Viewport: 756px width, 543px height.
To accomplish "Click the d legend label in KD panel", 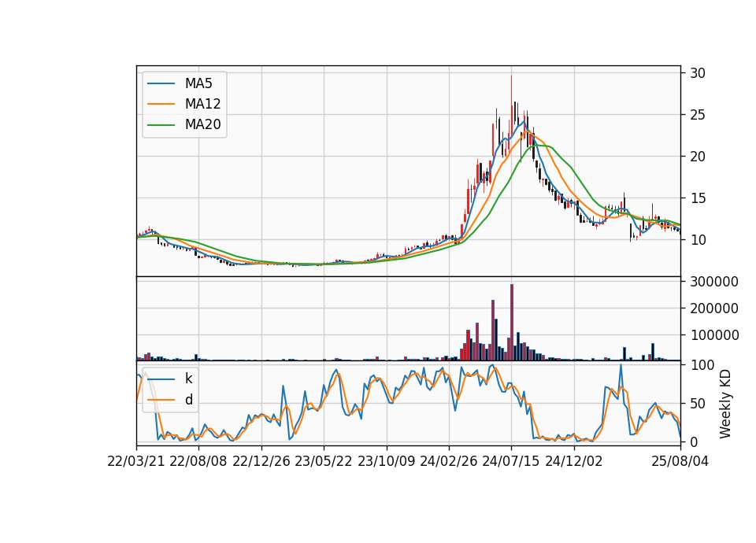I will pyautogui.click(x=189, y=400).
